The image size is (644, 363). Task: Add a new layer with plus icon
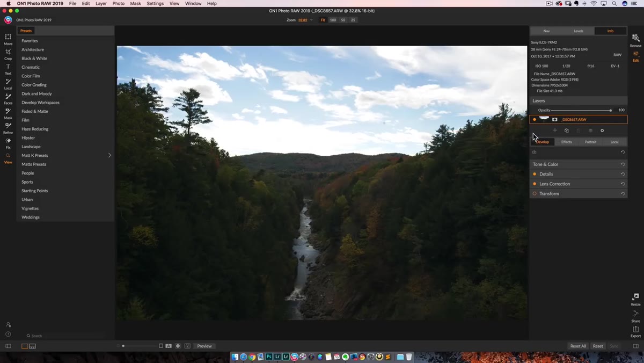pyautogui.click(x=555, y=130)
